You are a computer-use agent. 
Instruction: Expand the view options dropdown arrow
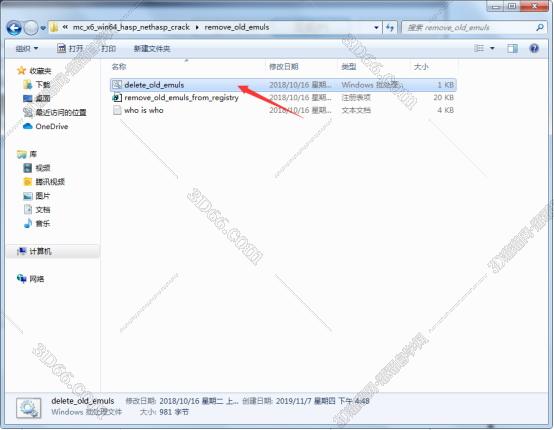tap(492, 48)
